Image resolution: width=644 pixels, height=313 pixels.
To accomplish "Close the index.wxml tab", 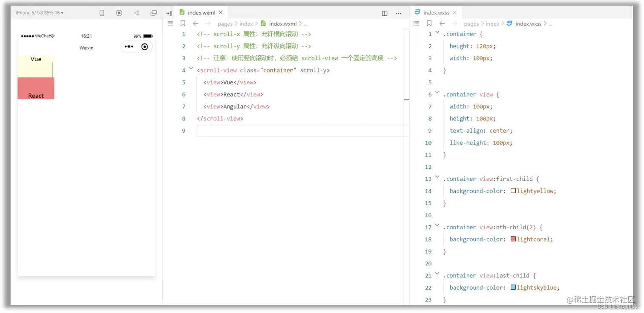I will 221,13.
